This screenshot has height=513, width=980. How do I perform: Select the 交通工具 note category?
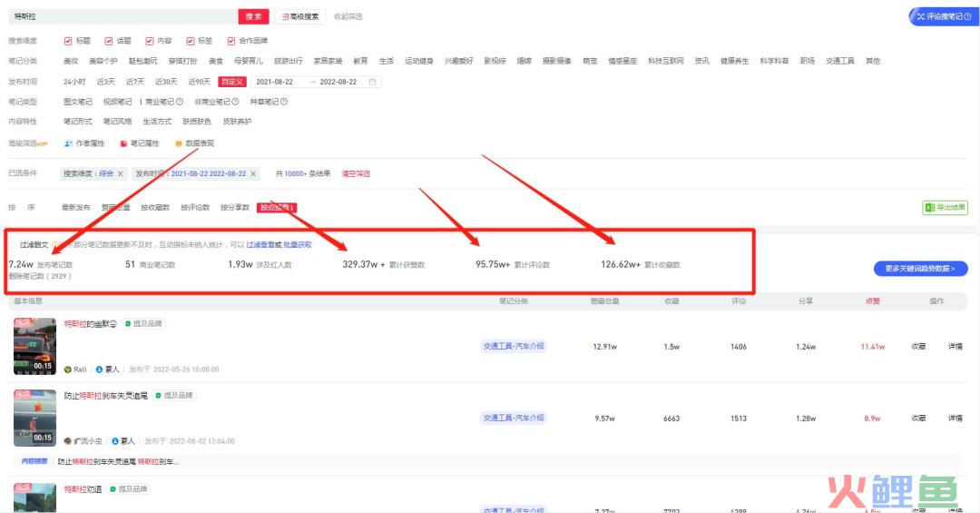(839, 61)
